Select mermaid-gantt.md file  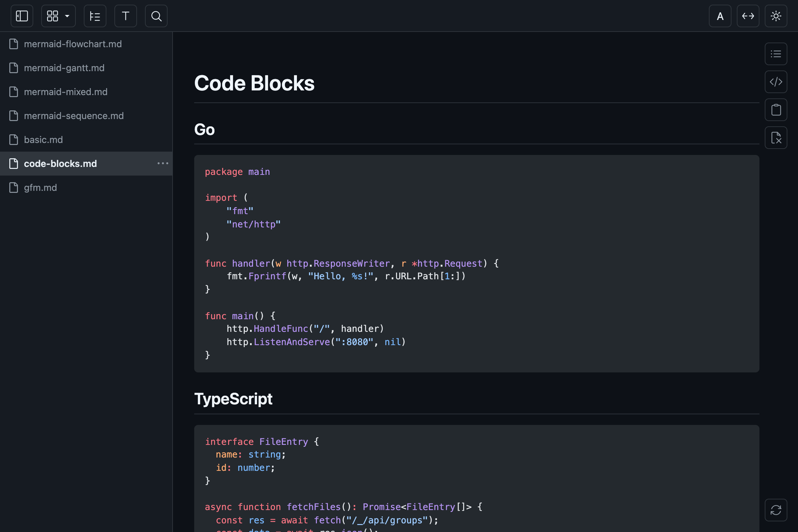(86, 68)
